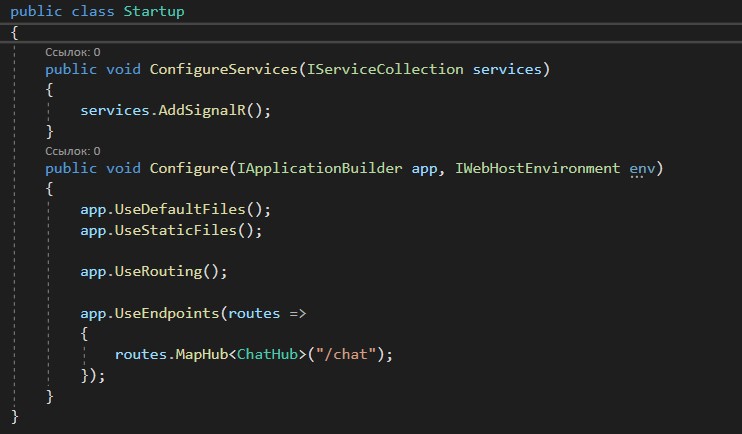742x434 pixels.
Task: Click the "Ссылок: 0" CodeLens above ConfigureServices
Action: (72, 52)
